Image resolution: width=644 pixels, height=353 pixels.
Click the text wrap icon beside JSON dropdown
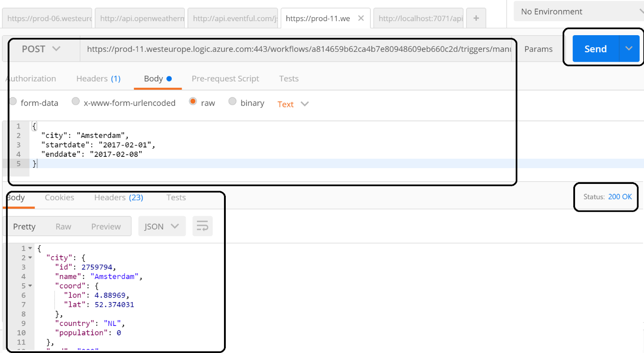point(202,226)
